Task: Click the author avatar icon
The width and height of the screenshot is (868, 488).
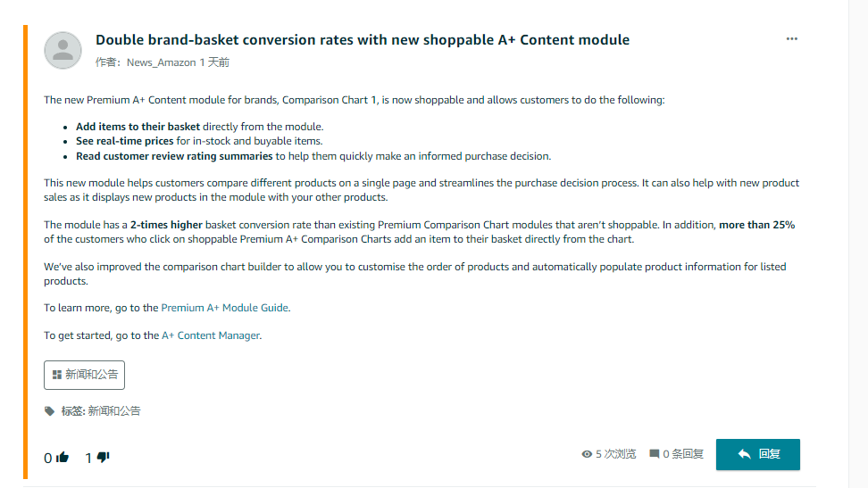Action: point(63,50)
